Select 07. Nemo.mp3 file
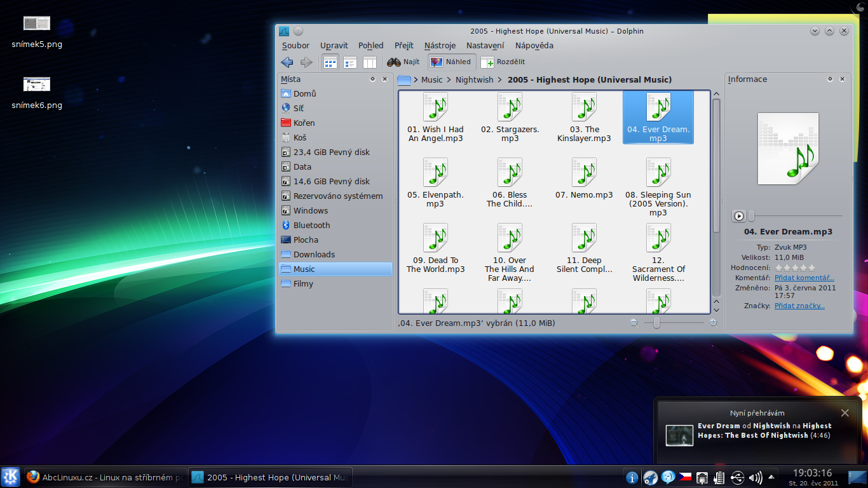This screenshot has width=868, height=488. click(x=584, y=179)
